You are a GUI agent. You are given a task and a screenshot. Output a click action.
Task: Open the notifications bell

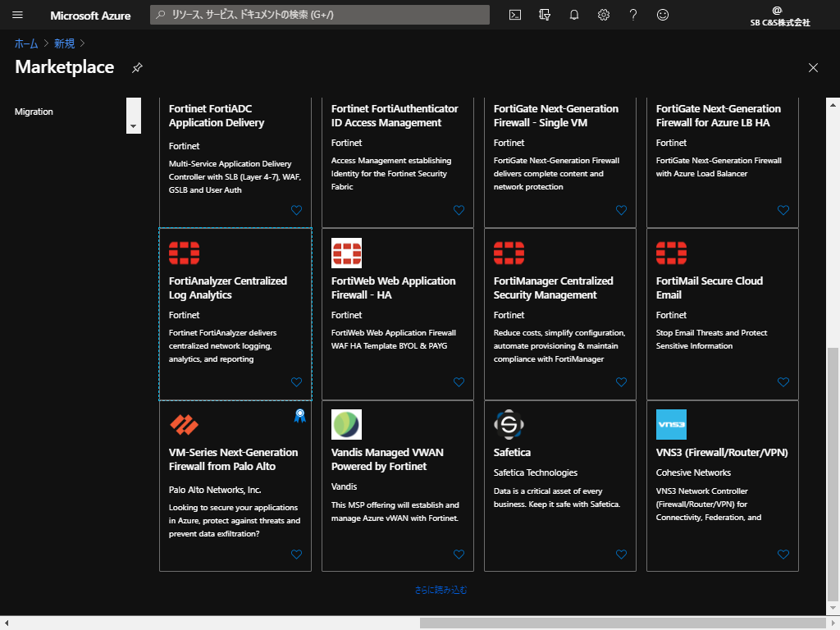(x=573, y=15)
